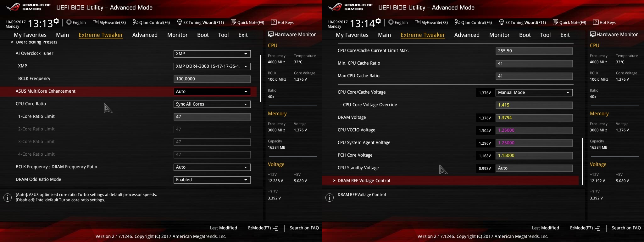Open Extreme Tweaker tab in right window
Viewport: 644px width, 242px height.
point(423,35)
